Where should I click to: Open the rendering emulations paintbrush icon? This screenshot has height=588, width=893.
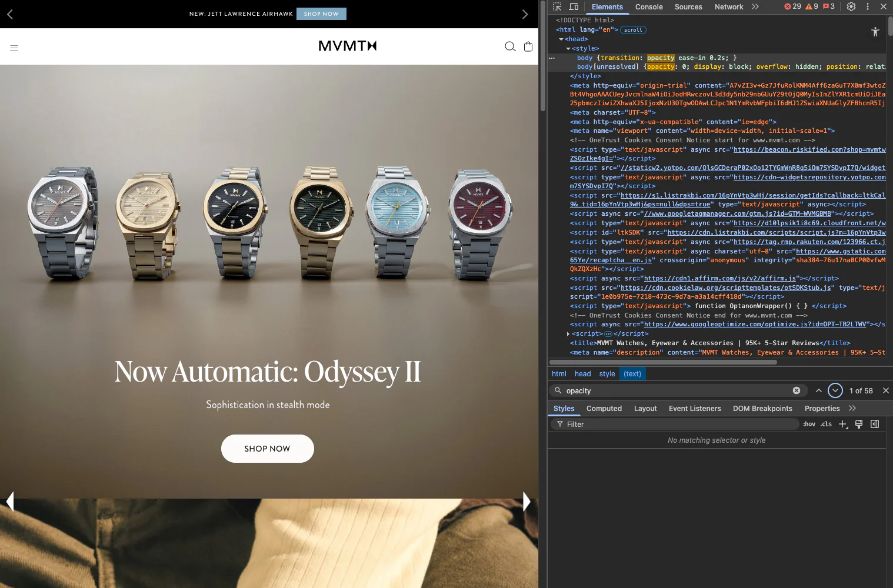(859, 424)
